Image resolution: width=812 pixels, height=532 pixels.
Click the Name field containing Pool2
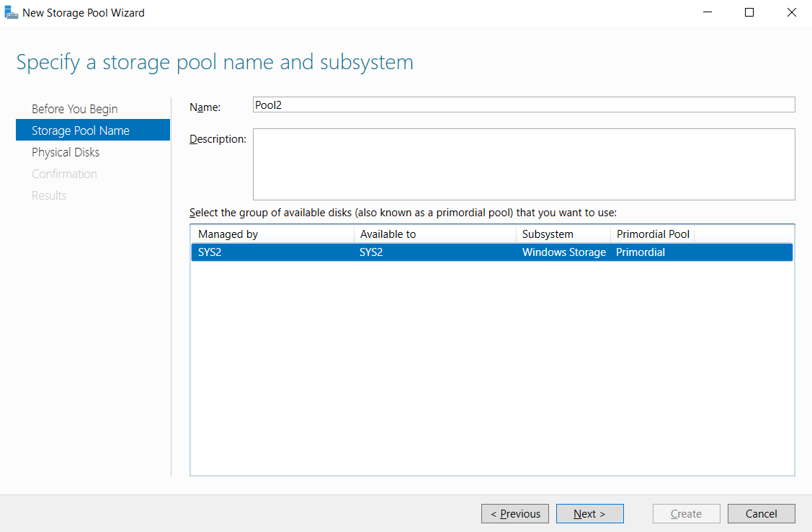pyautogui.click(x=524, y=105)
